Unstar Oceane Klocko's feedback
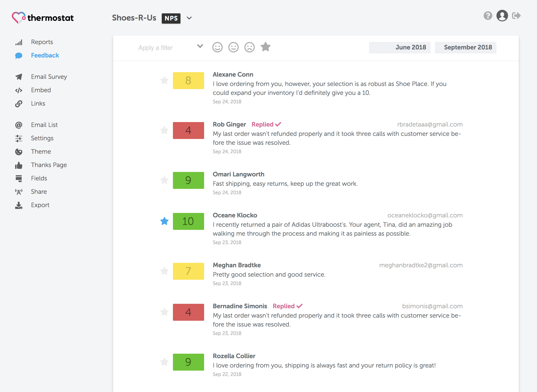 point(164,221)
